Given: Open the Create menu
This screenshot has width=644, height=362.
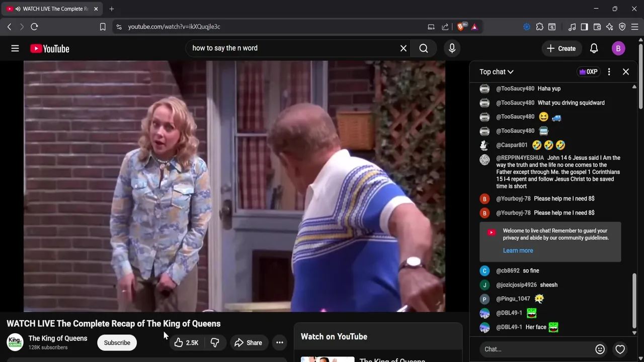Looking at the screenshot, I should click(561, 48).
